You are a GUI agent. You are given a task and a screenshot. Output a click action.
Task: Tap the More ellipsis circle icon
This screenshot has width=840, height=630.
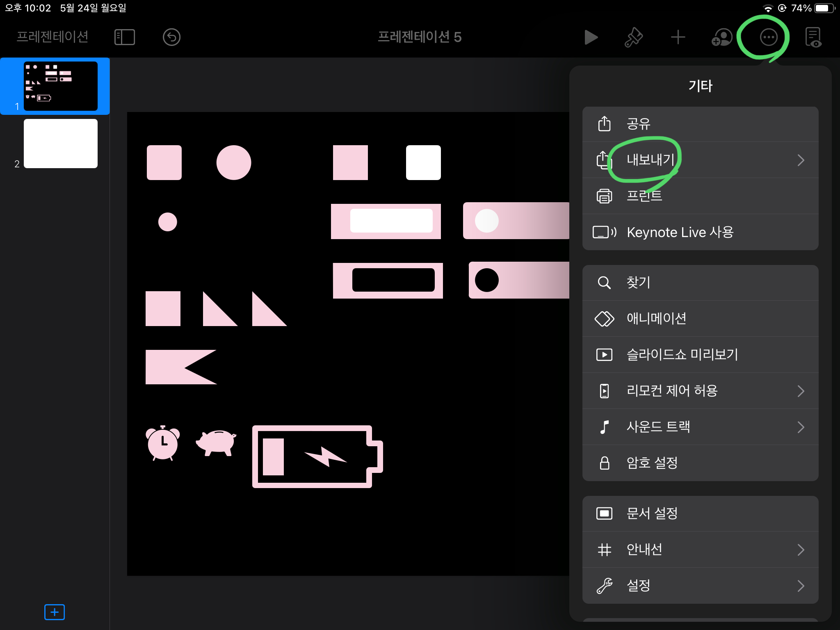point(768,37)
